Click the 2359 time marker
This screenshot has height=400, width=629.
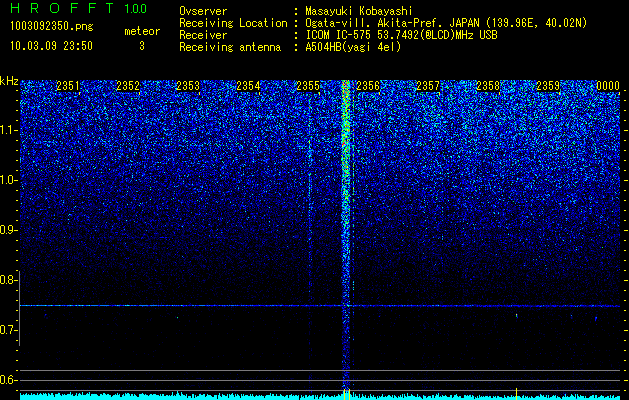(x=548, y=86)
